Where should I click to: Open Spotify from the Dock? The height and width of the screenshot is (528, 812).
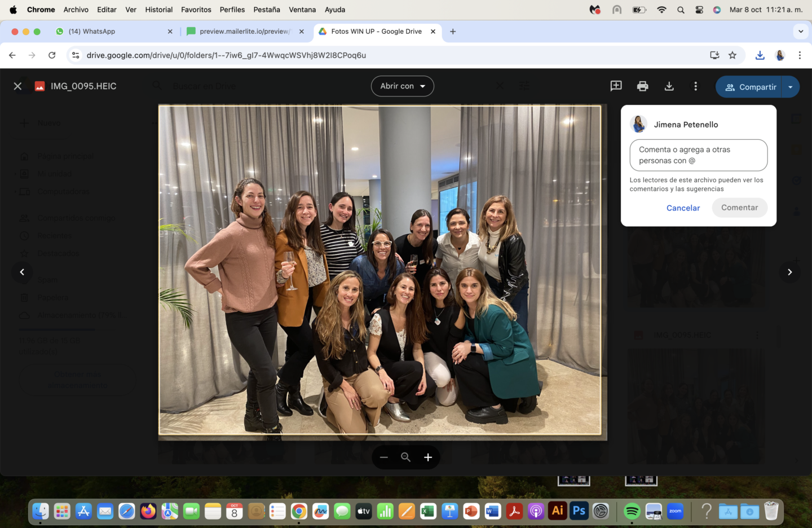632,511
